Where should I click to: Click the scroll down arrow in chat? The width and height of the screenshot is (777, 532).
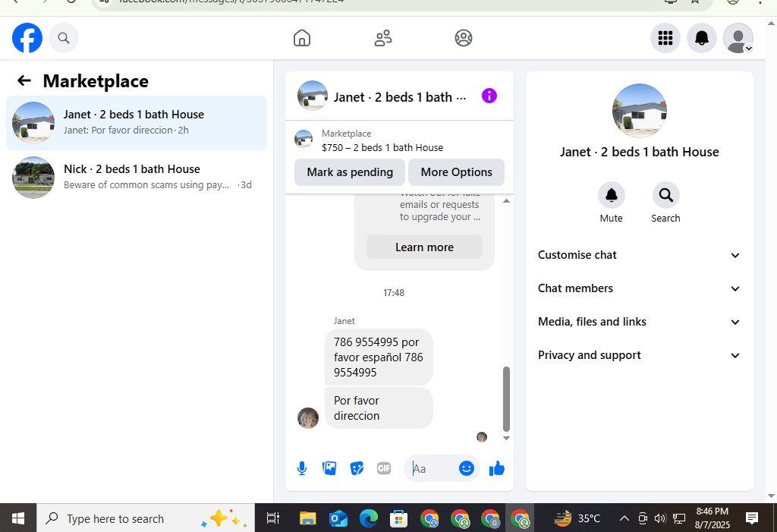(x=506, y=438)
